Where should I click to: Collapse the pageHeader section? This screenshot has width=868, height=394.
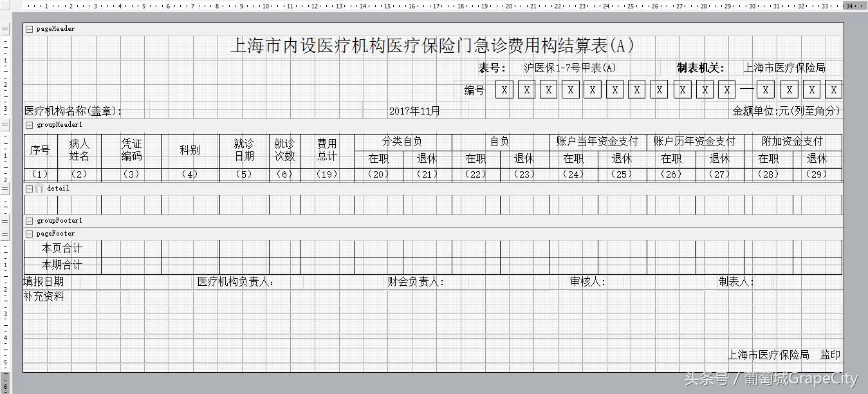(x=28, y=28)
